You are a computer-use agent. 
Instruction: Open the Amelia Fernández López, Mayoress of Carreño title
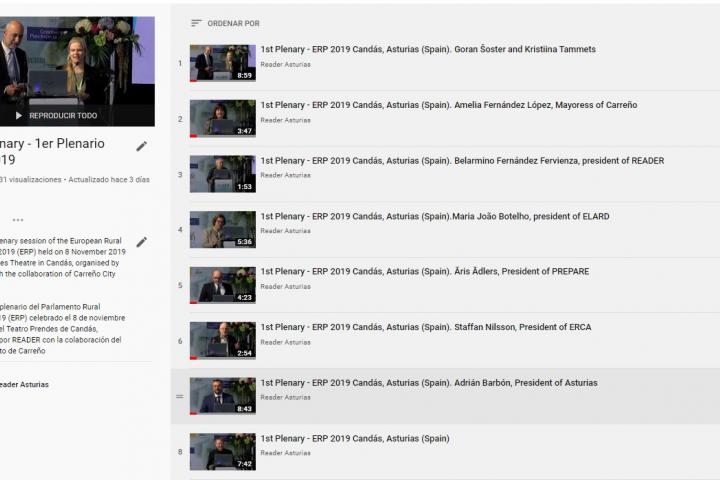448,105
